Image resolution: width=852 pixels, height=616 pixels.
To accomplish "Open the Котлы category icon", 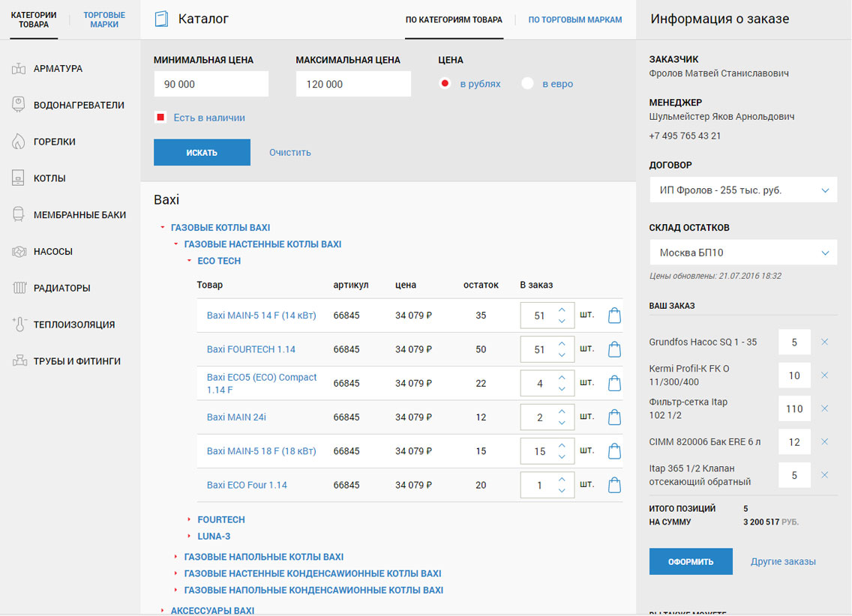I will pyautogui.click(x=19, y=178).
